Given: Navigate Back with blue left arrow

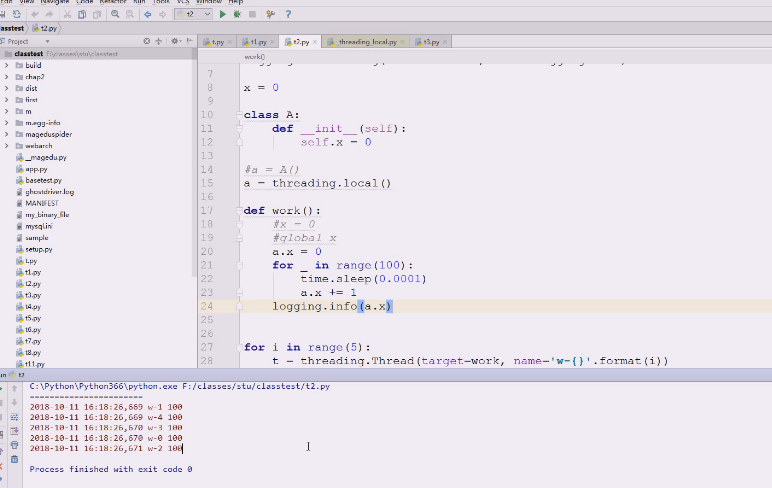Looking at the screenshot, I should click(148, 14).
